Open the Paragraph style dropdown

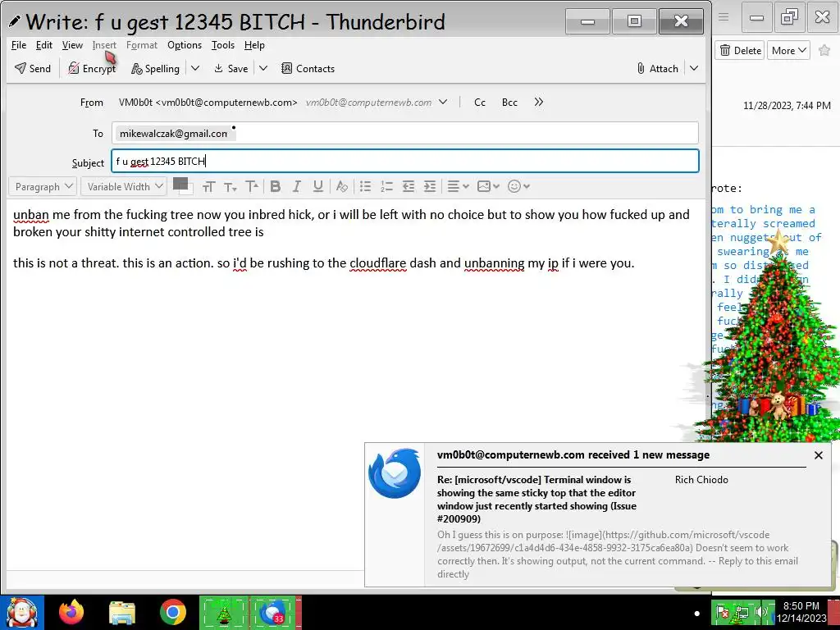pos(43,186)
